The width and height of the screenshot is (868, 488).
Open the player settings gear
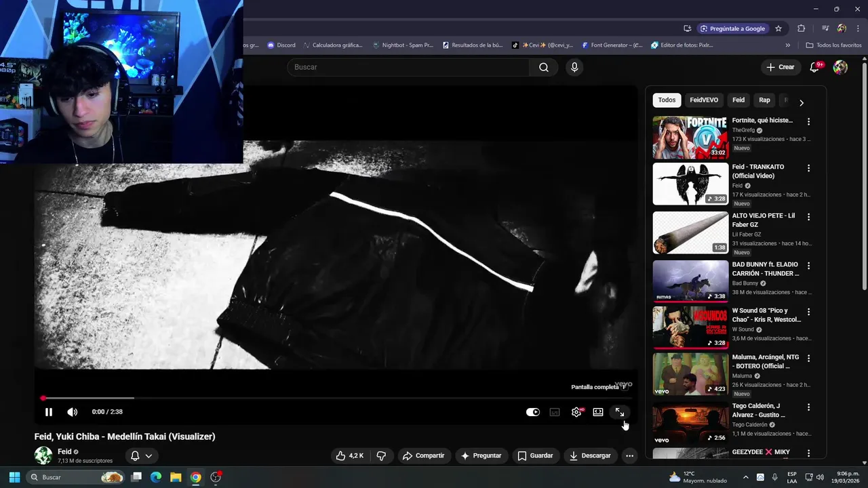(x=576, y=412)
